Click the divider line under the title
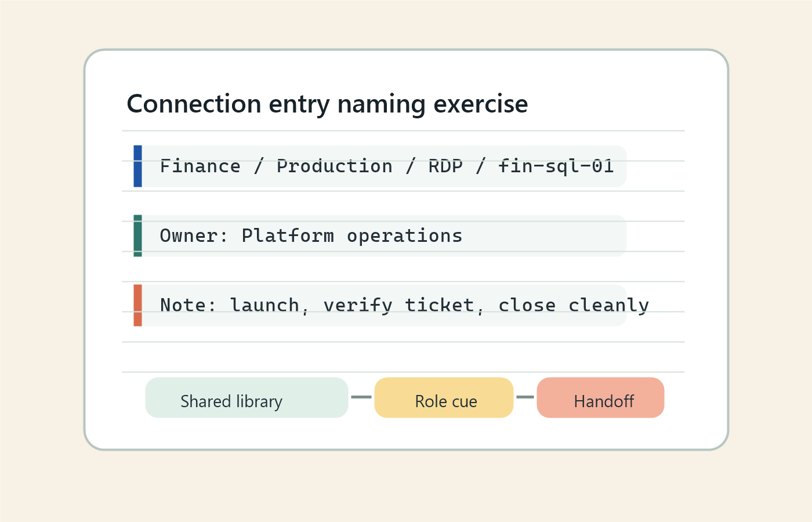The image size is (812, 522). 403,130
